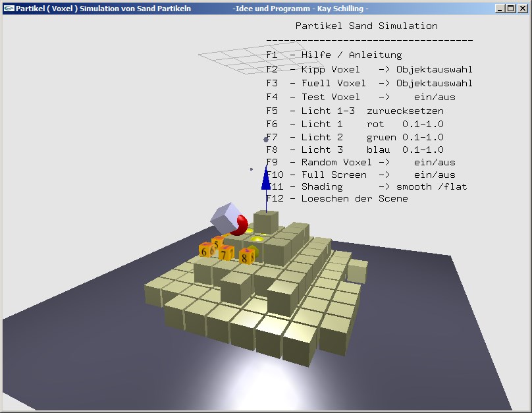The height and width of the screenshot is (413, 532).
Task: Click F6 Licht 1 rot 0.1-1.0 line
Action: pos(355,124)
